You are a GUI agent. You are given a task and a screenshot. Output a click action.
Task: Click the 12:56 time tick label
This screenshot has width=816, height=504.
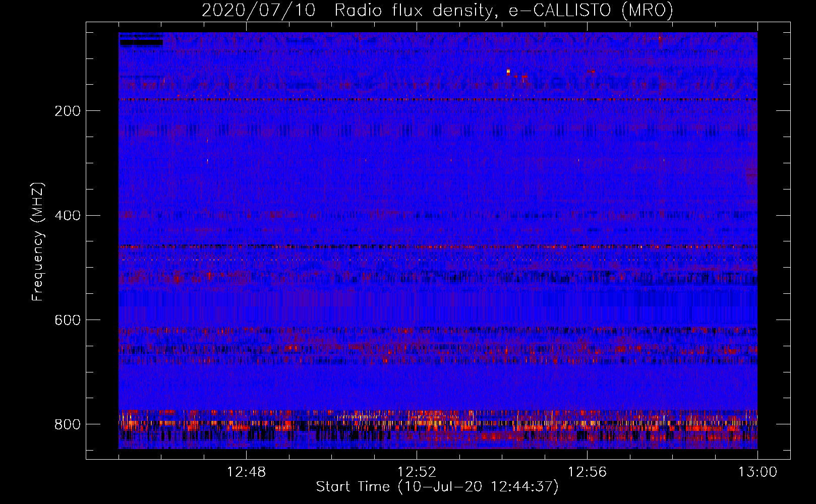(587, 472)
